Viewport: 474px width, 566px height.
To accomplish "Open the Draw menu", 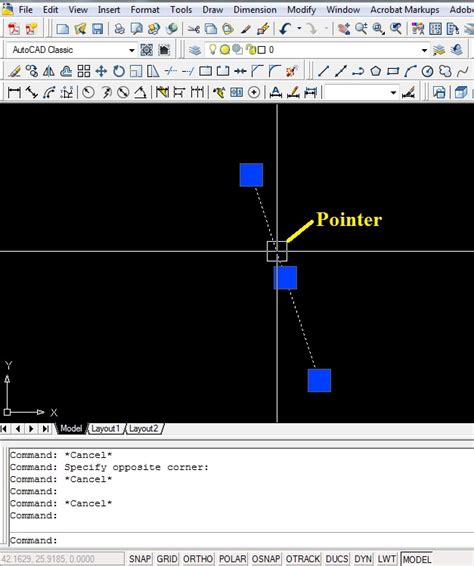I will tap(213, 10).
